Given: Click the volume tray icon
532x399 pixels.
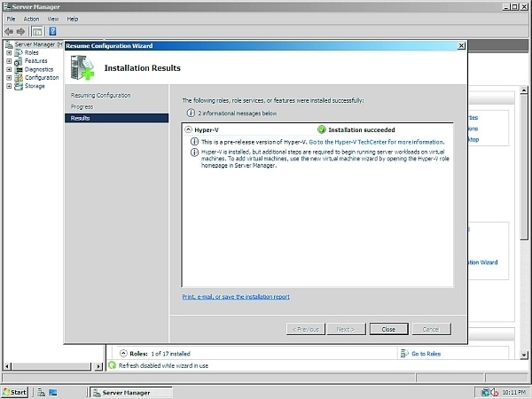Looking at the screenshot, I should (494, 393).
